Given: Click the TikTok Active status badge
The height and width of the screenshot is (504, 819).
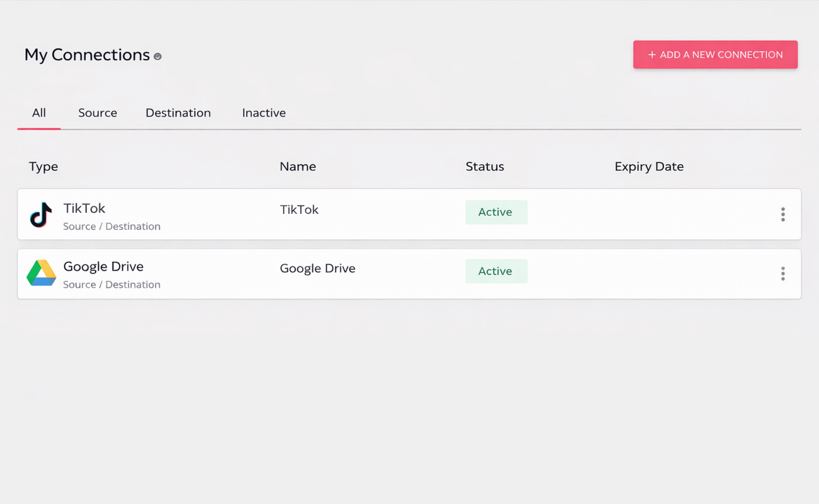Looking at the screenshot, I should click(x=496, y=212).
